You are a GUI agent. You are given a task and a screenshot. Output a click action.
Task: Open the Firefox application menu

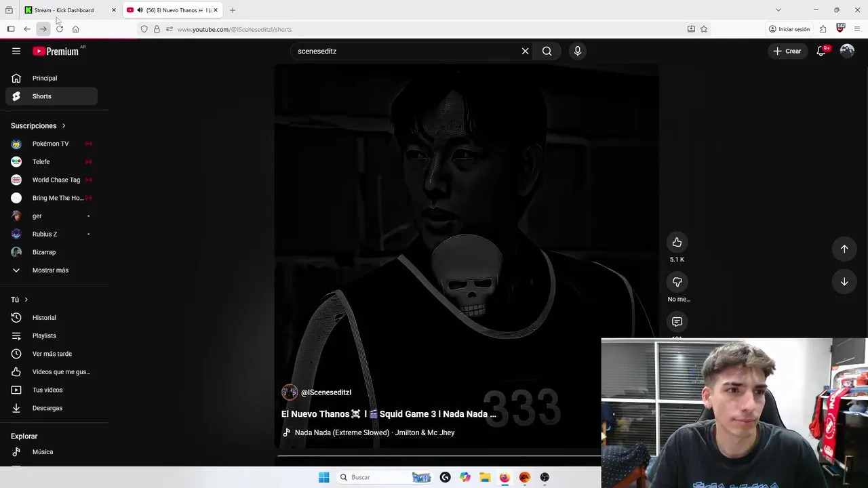click(857, 29)
